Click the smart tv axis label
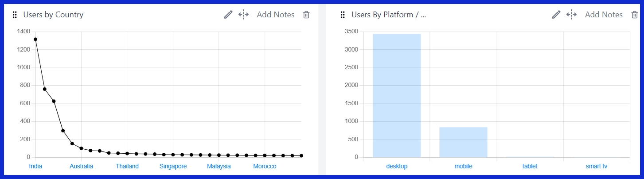 pos(597,167)
